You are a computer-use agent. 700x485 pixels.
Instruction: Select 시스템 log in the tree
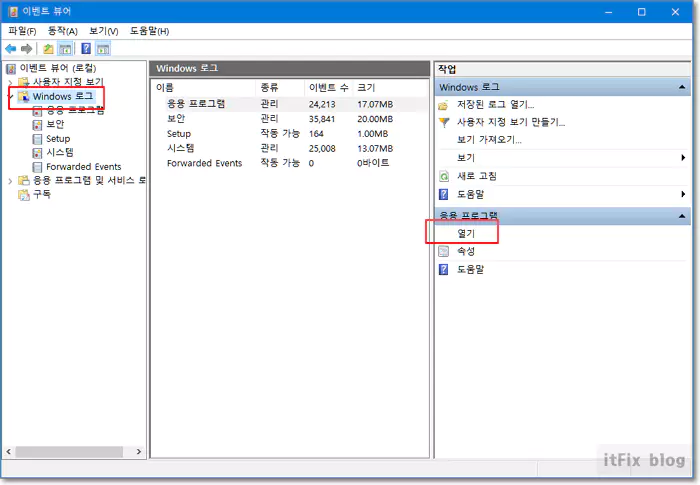59,152
